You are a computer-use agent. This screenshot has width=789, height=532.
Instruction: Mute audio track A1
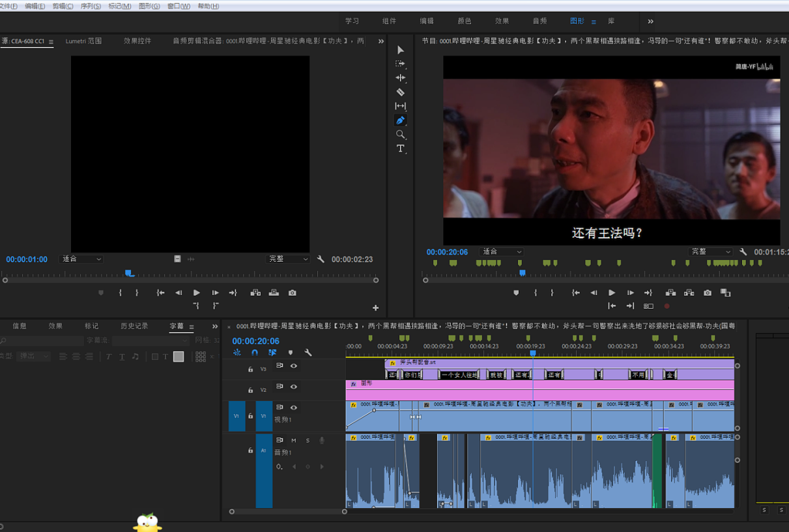coord(294,441)
